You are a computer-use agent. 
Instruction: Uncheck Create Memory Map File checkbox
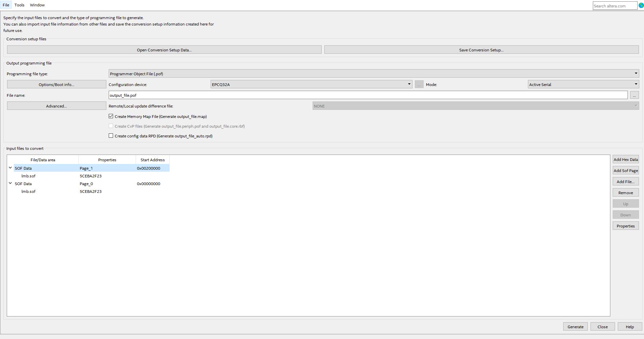(x=111, y=116)
